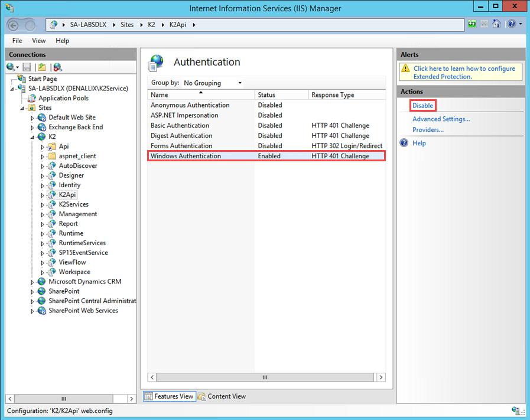This screenshot has width=530, height=420.
Task: Sort by Response Type column header
Action: [347, 95]
